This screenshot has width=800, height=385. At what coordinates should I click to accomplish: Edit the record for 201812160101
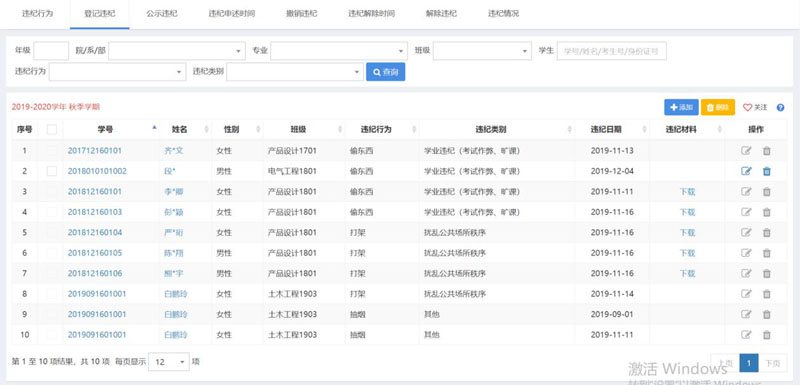tap(746, 192)
